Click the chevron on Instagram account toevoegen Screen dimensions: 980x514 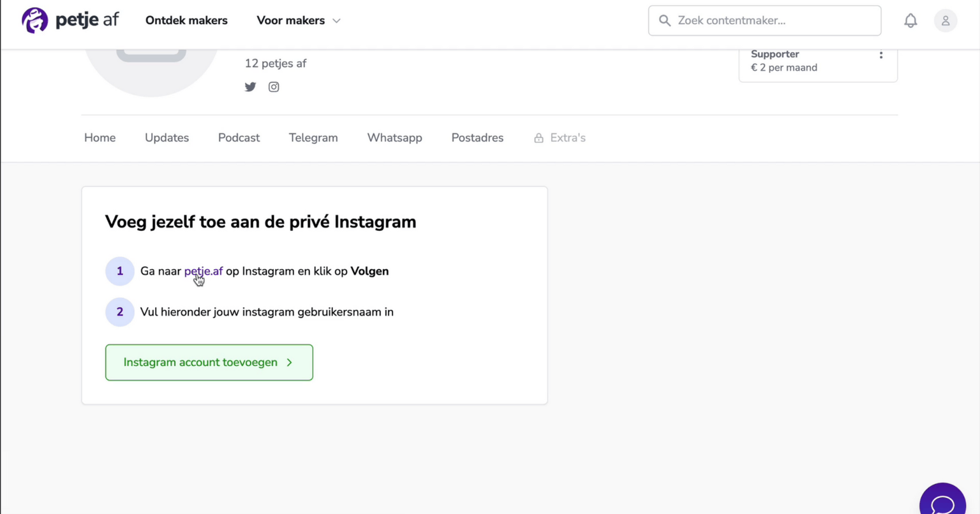[x=290, y=362]
